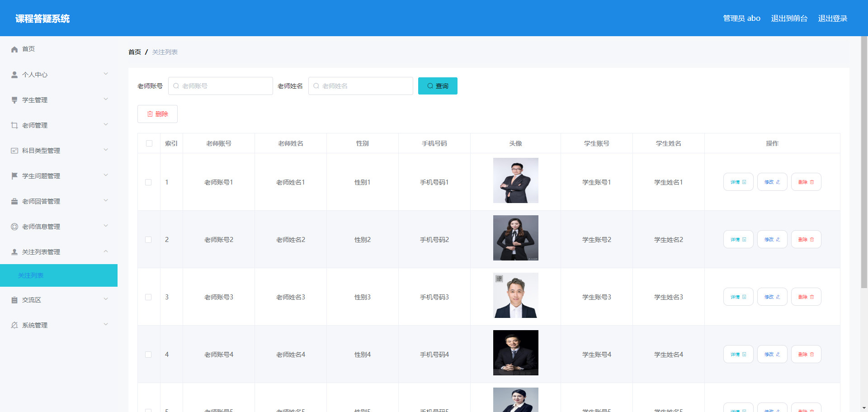The height and width of the screenshot is (412, 868).
Task: Click the avatar photo in row 1
Action: 516,180
